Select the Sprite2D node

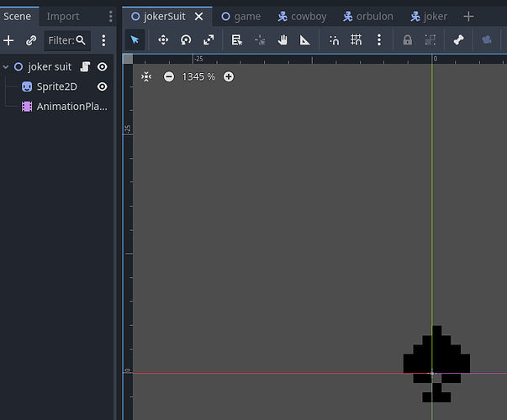[56, 87]
